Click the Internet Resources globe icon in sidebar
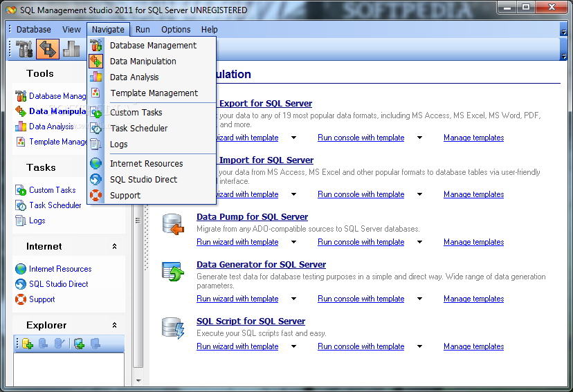The image size is (573, 392). [21, 269]
